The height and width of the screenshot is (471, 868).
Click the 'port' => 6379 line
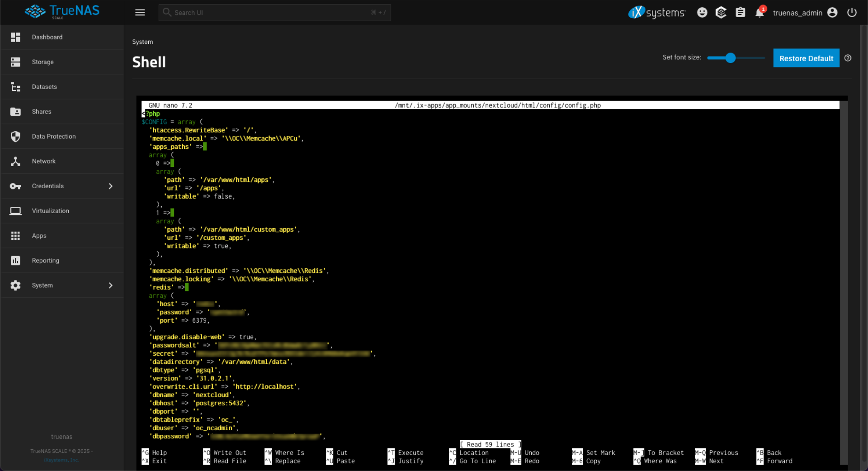(183, 321)
